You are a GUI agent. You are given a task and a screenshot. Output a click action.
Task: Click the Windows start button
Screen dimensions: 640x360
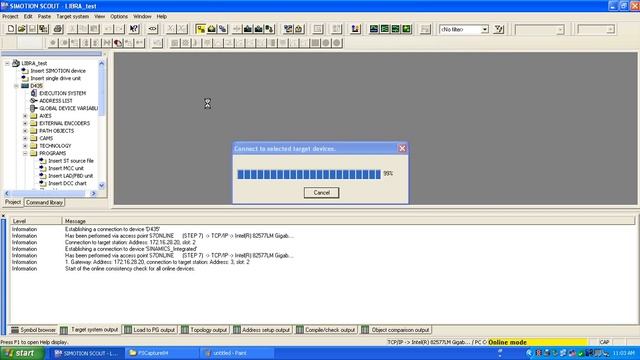pos(22,353)
